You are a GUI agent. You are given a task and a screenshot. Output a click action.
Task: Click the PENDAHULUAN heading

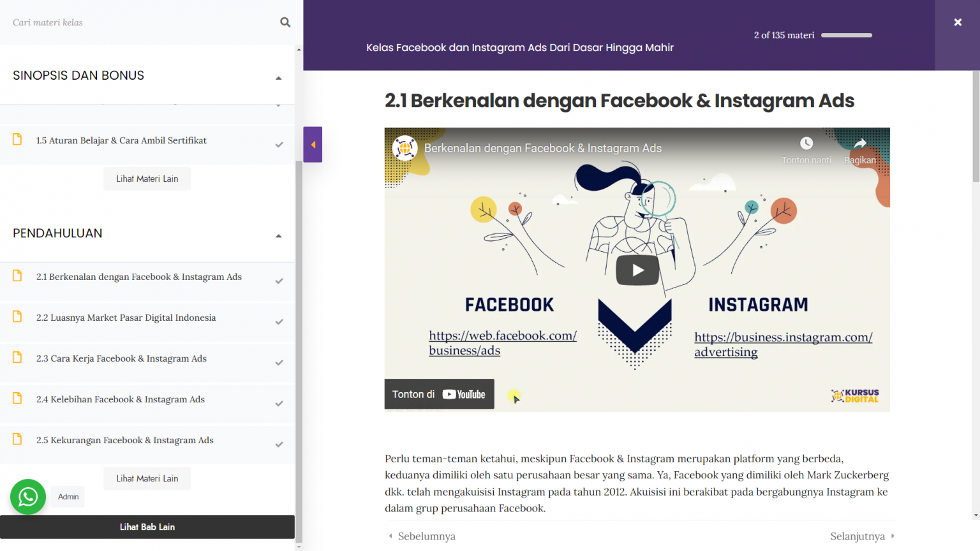(57, 233)
